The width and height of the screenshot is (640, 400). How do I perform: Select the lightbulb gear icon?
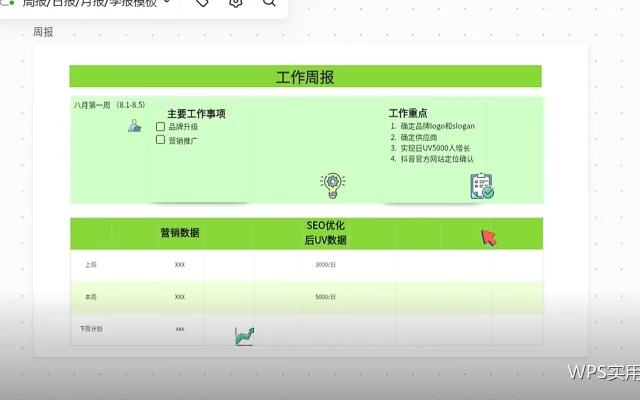(333, 185)
